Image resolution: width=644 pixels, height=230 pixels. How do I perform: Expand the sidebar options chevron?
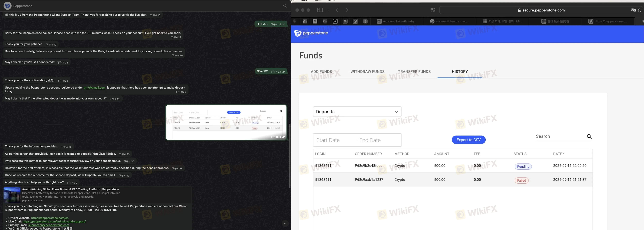pos(328,10)
